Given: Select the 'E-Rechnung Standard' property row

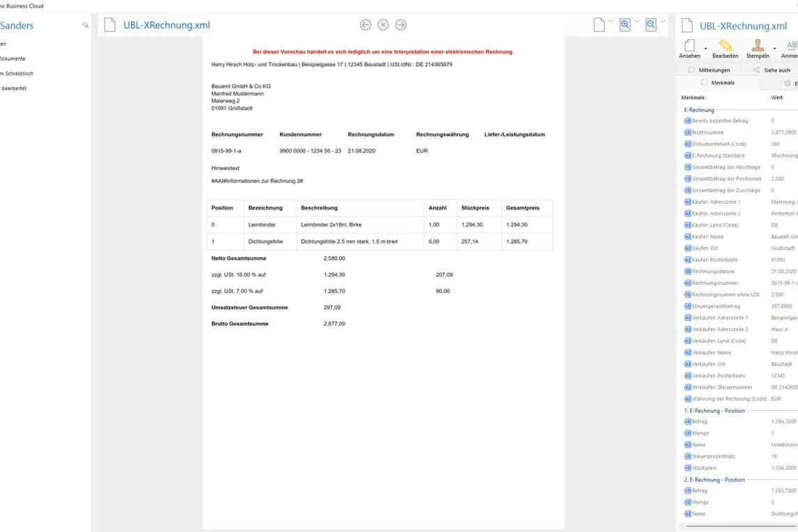Looking at the screenshot, I should click(x=740, y=156).
